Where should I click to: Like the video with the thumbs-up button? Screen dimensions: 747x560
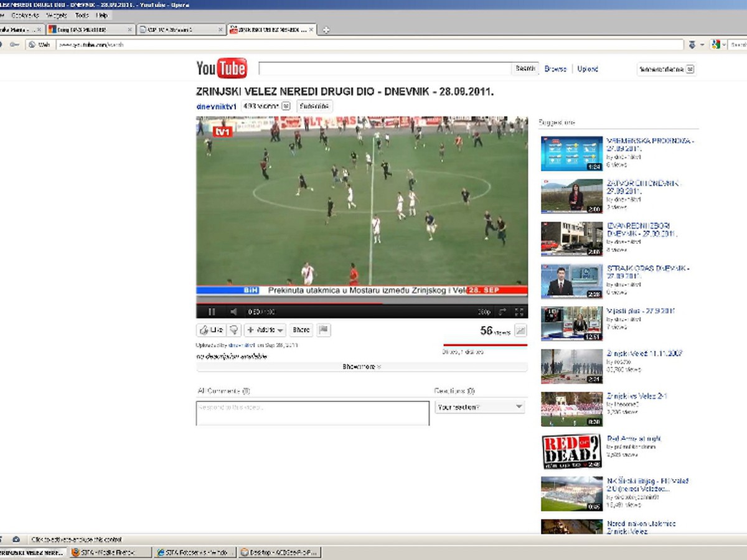click(211, 330)
